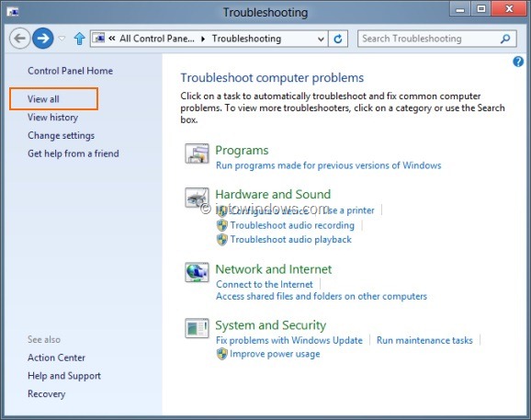Open View history
Image resolution: width=531 pixels, height=420 pixels.
pos(53,118)
